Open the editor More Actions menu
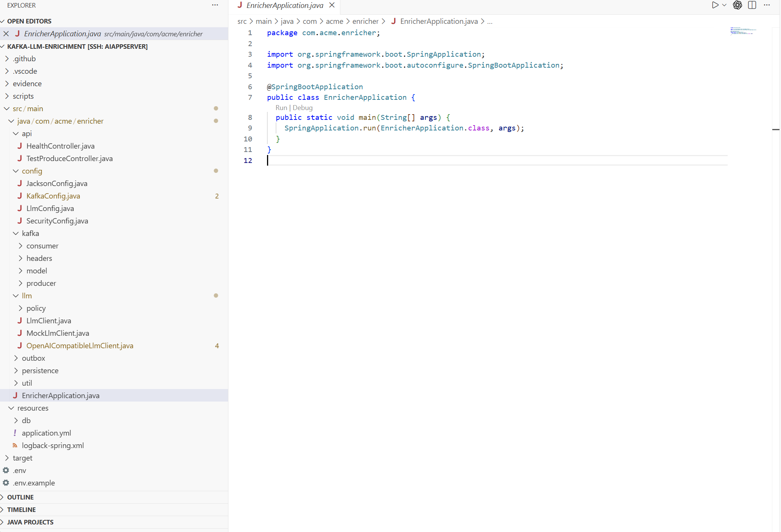 [767, 5]
